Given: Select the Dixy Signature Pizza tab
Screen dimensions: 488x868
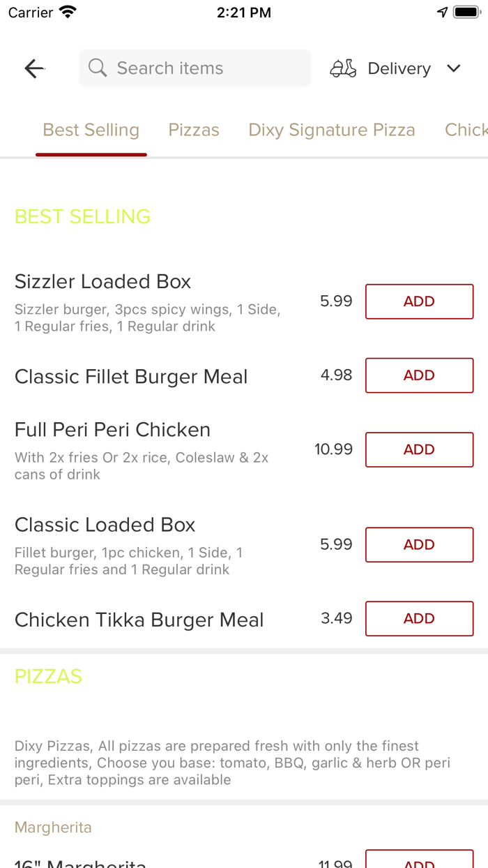Looking at the screenshot, I should pos(332,130).
